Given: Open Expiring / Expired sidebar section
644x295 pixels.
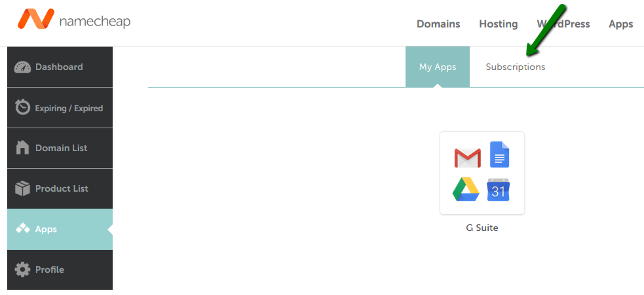Looking at the screenshot, I should [60, 107].
